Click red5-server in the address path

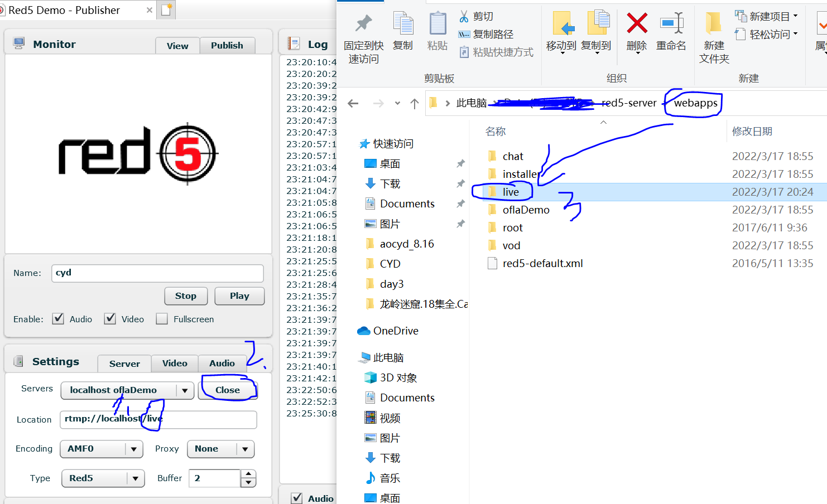[629, 103]
